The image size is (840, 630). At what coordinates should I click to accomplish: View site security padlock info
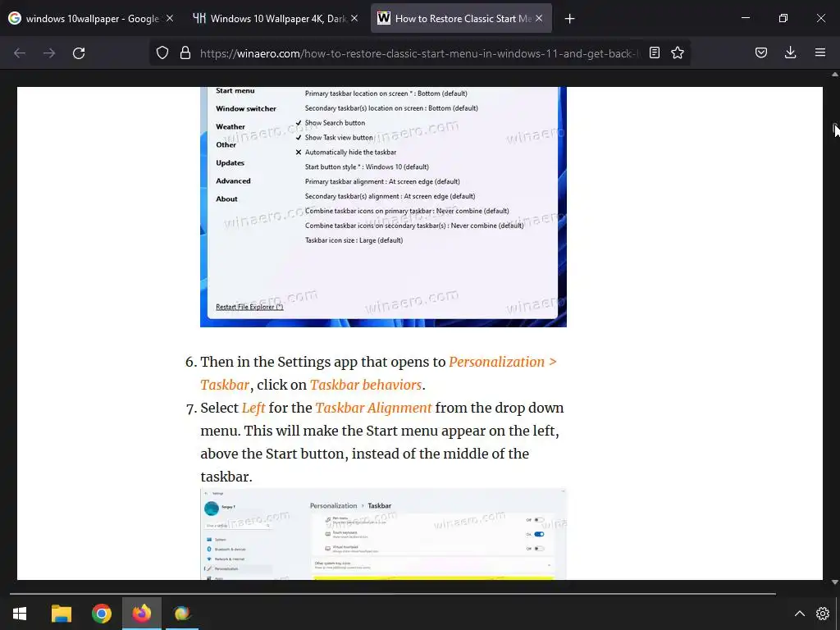point(185,52)
